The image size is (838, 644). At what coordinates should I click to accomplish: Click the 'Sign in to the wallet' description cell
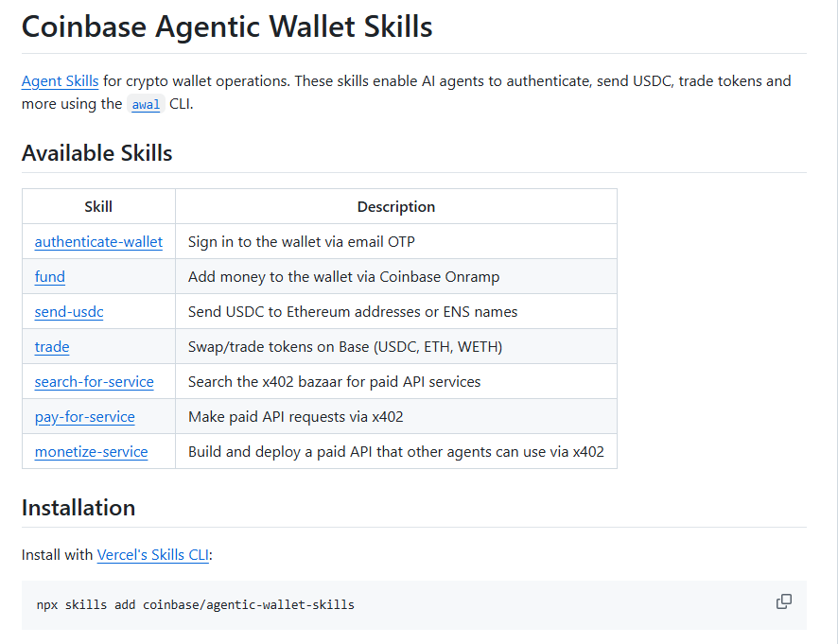coord(396,241)
